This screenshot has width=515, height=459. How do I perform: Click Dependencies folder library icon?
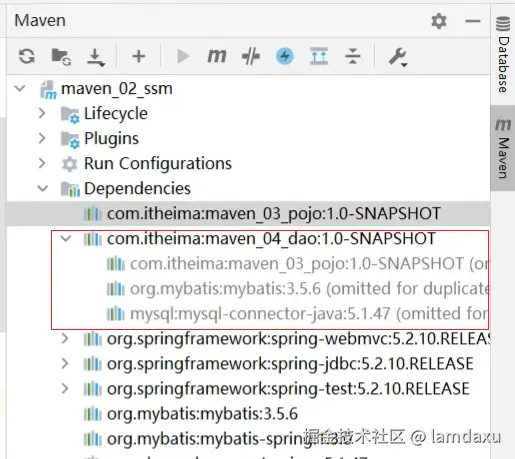click(70, 189)
